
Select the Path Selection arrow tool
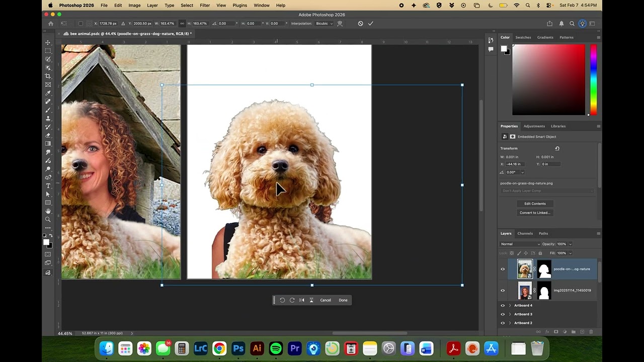coord(48,194)
